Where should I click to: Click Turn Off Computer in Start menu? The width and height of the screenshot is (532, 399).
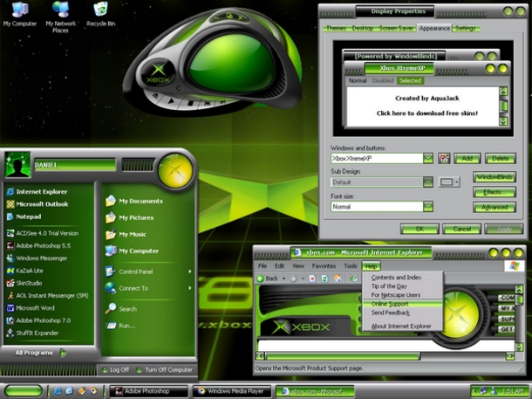(165, 370)
